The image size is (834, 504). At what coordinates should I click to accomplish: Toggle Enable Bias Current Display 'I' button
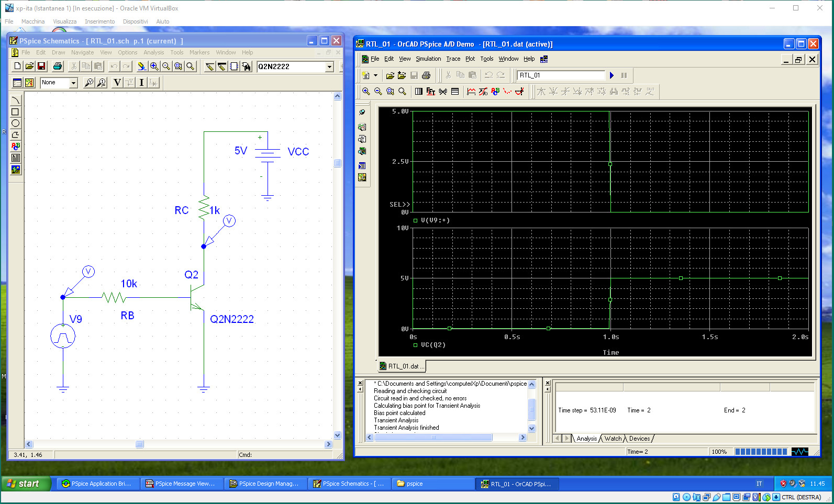click(x=141, y=83)
